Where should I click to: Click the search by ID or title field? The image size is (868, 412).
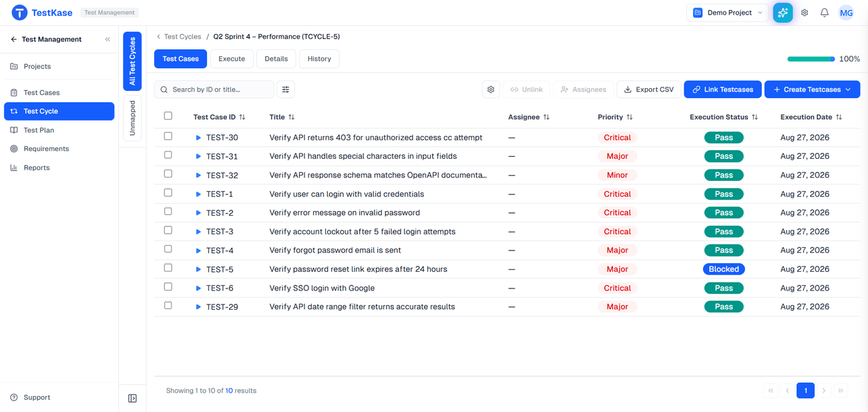coord(214,89)
